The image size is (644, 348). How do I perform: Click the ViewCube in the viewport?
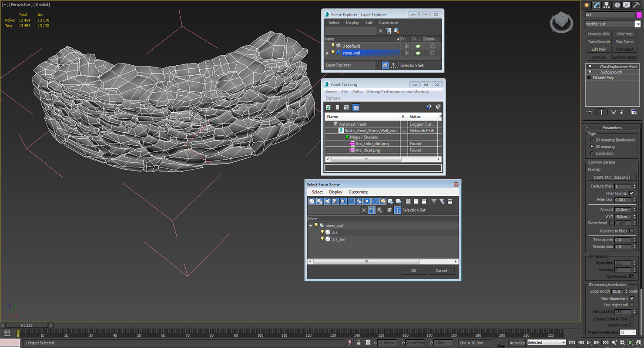coord(561,22)
